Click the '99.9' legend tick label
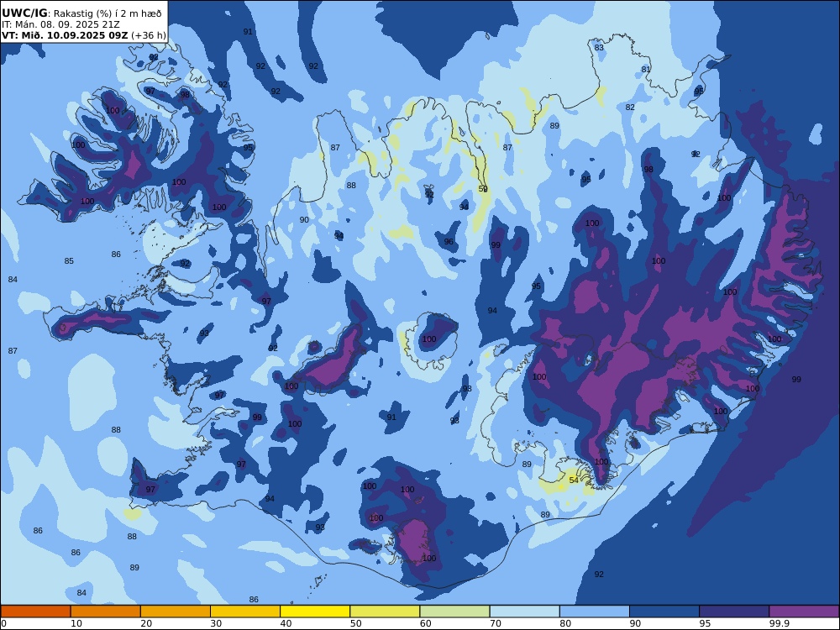This screenshot has height=630, width=840. tap(780, 623)
